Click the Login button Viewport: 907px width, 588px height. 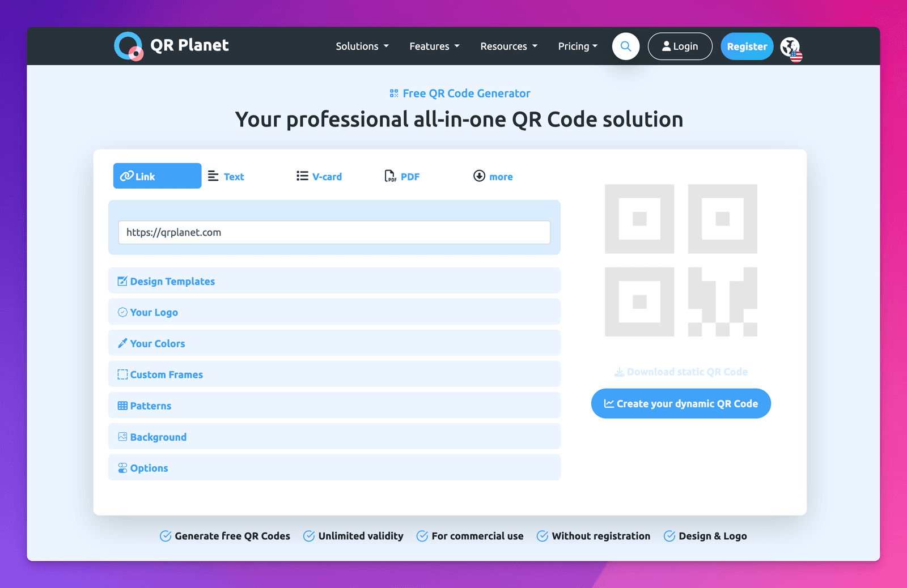[x=680, y=46]
